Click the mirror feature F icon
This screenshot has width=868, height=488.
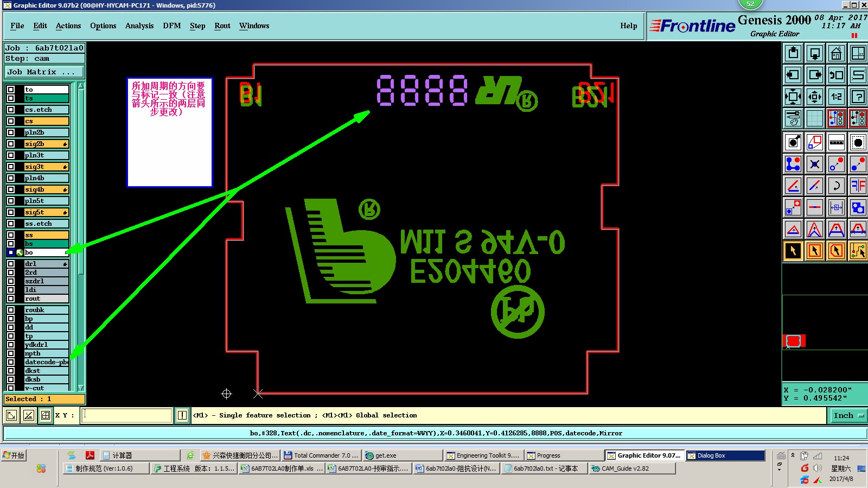point(858,186)
